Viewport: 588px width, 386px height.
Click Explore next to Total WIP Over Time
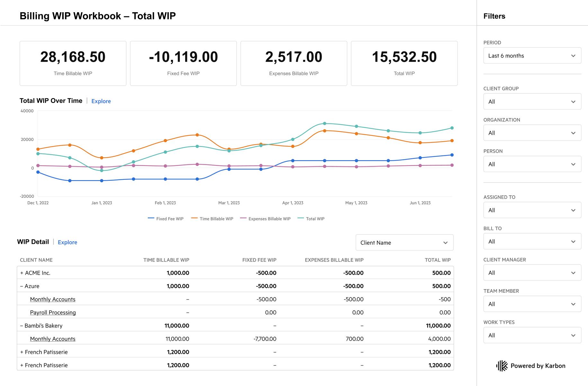tap(101, 101)
